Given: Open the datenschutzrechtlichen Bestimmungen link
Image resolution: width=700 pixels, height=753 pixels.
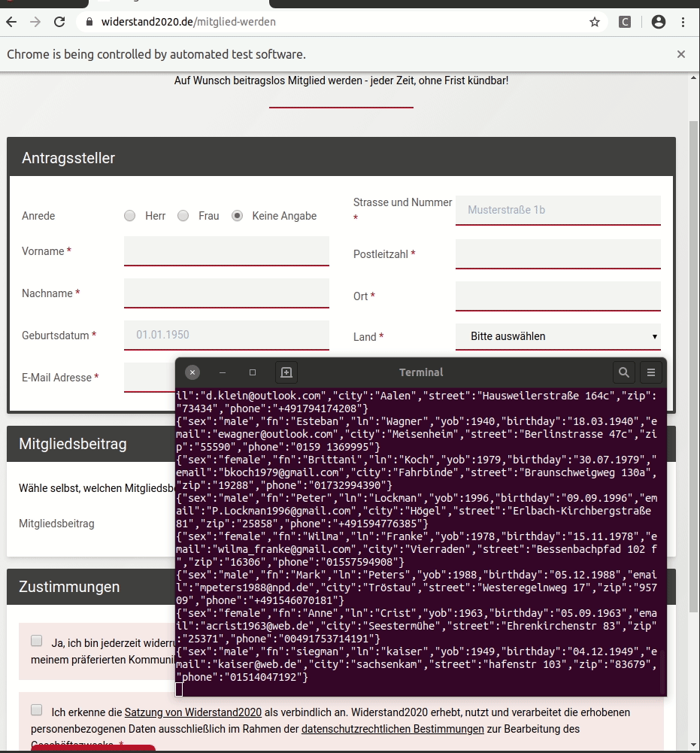Looking at the screenshot, I should [x=392, y=728].
